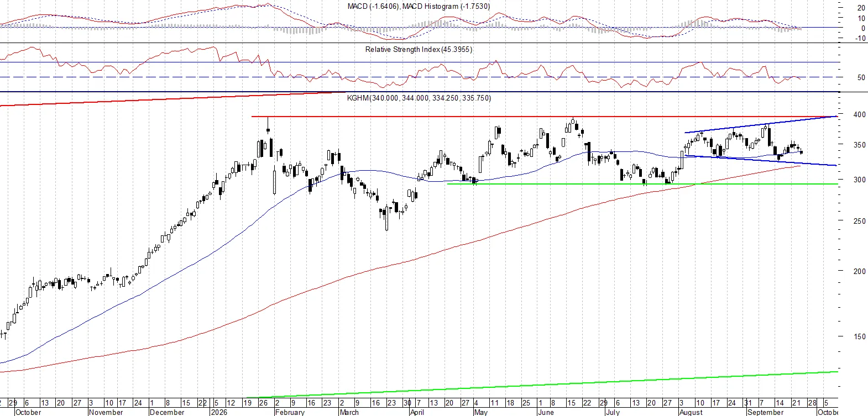The width and height of the screenshot is (868, 416).
Task: Click the 50 level RSI scale label
Action: 861,78
